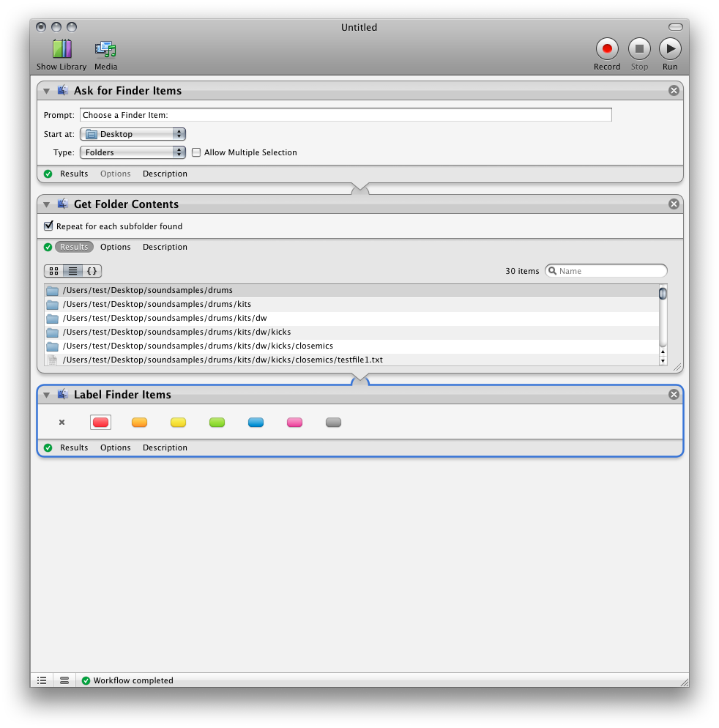Choose the gray label color

[x=333, y=422]
